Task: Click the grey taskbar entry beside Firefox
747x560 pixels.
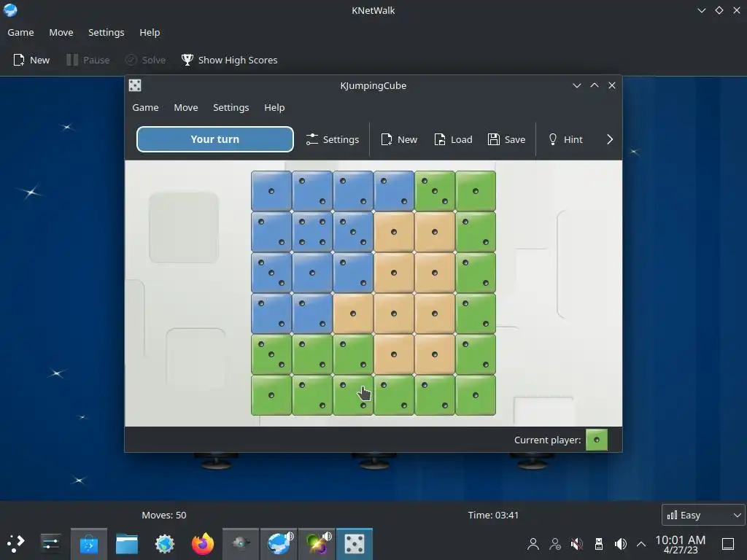Action: pos(241,544)
